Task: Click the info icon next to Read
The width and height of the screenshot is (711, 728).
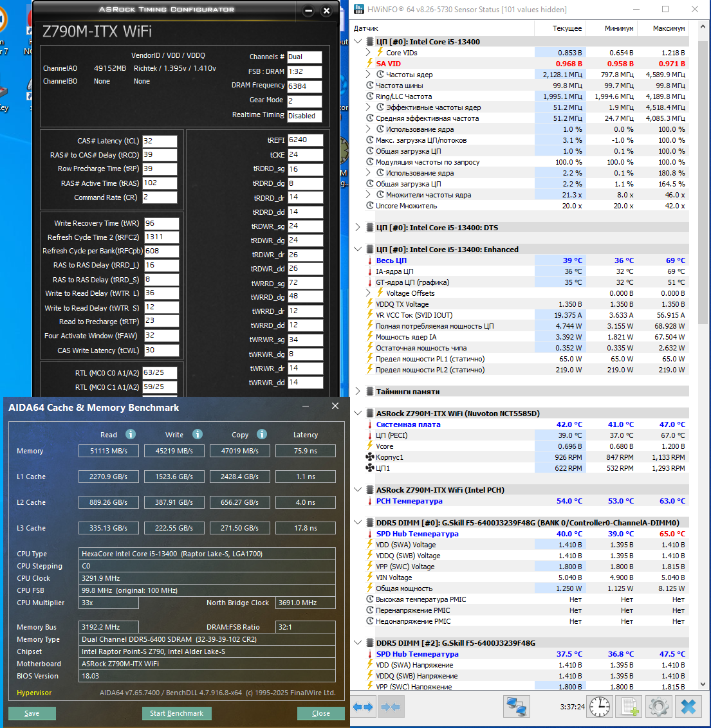Action: pyautogui.click(x=131, y=434)
